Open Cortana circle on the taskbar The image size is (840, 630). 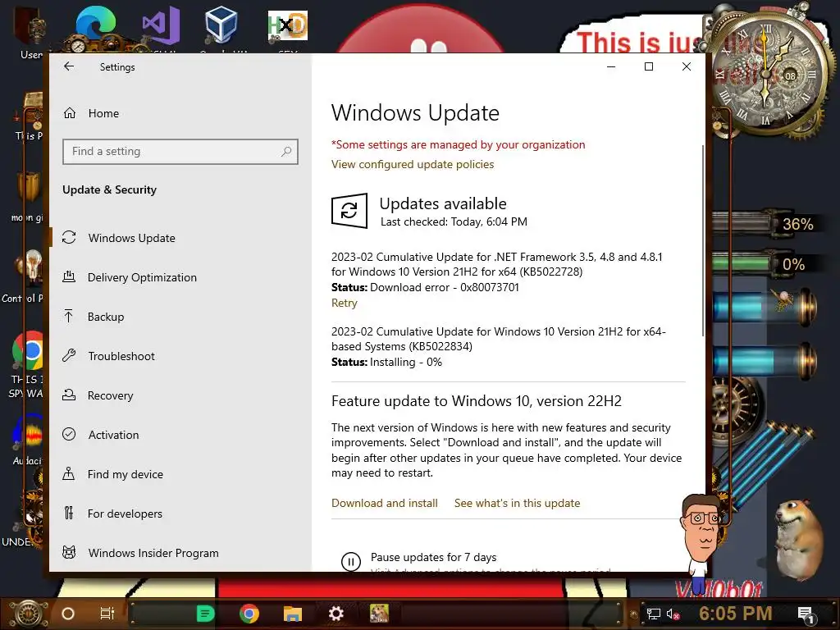pos(68,614)
